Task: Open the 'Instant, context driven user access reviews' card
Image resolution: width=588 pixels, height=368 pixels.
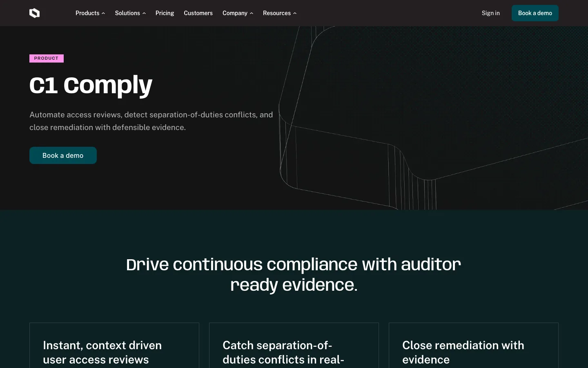Action: [x=114, y=346]
